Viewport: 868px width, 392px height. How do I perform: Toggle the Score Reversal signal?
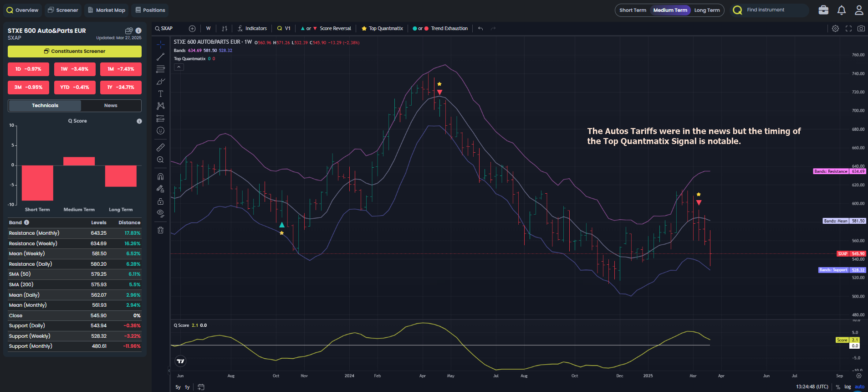326,28
